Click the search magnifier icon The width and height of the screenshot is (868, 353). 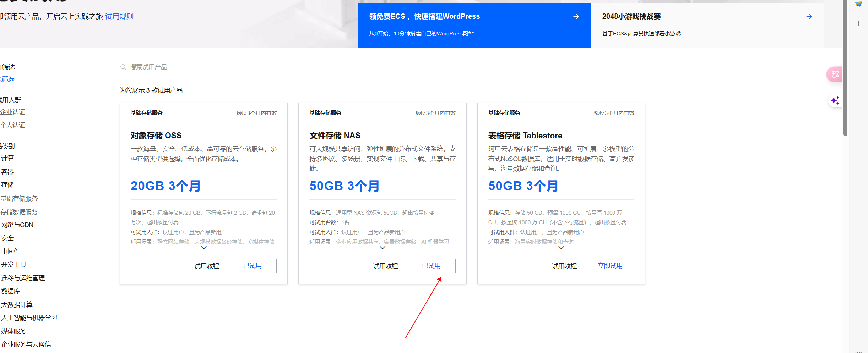pyautogui.click(x=123, y=67)
